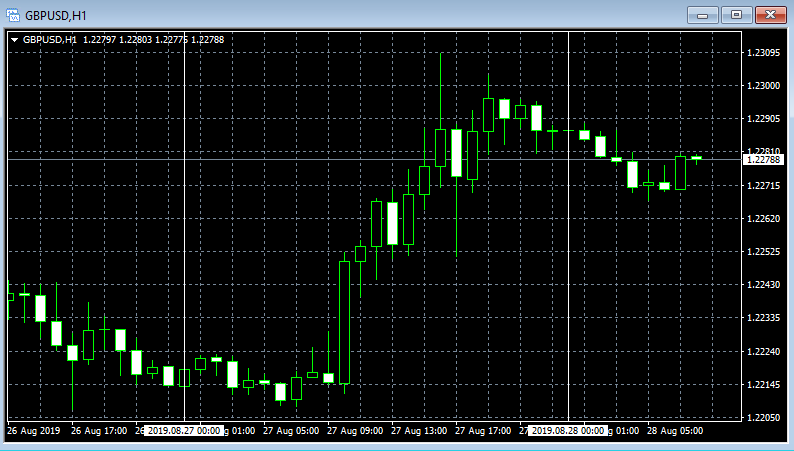Click the 27 Aug 05:00 time label

[x=291, y=431]
